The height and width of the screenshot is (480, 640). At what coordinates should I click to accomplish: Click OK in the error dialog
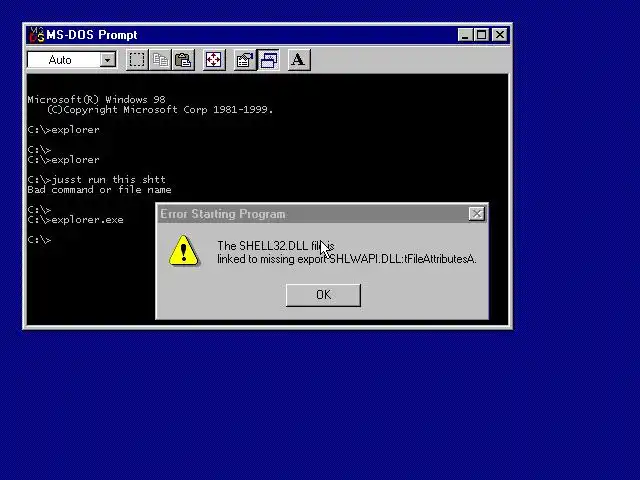click(323, 295)
